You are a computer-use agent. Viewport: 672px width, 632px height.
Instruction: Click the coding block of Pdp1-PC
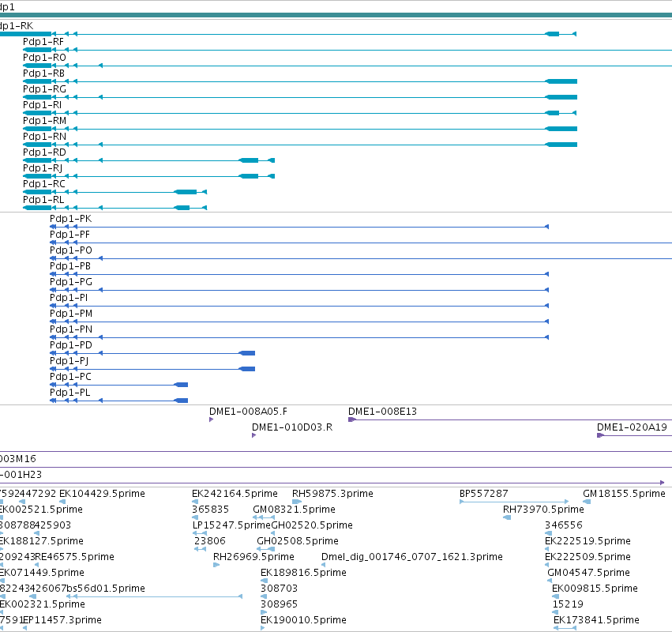coord(182,385)
